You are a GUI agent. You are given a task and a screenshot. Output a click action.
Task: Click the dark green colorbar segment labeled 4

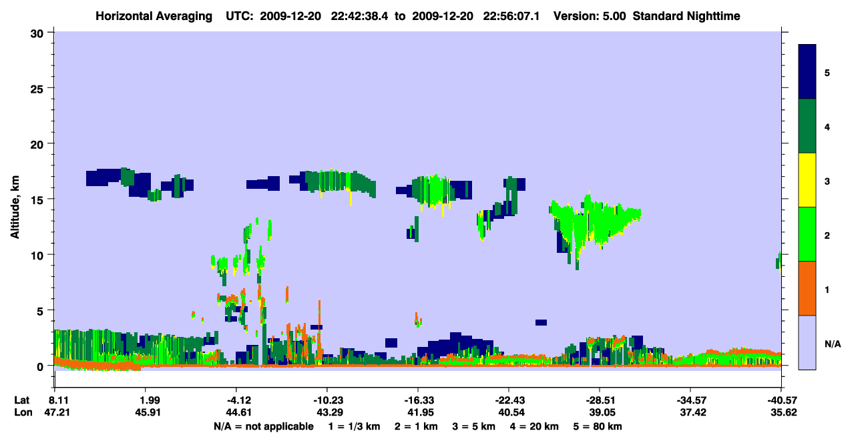click(x=807, y=126)
